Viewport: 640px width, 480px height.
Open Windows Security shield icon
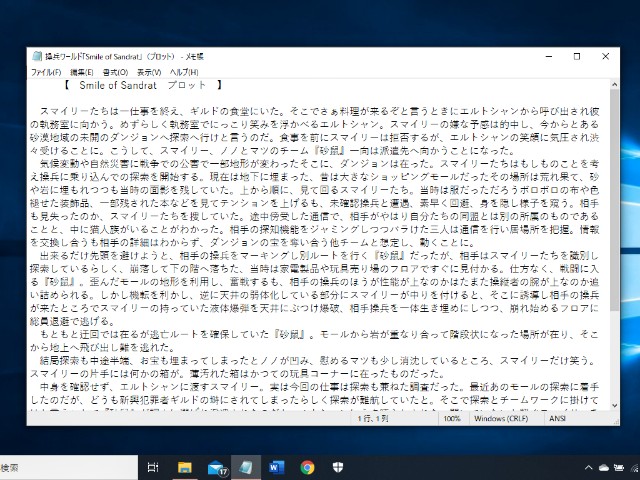338,467
